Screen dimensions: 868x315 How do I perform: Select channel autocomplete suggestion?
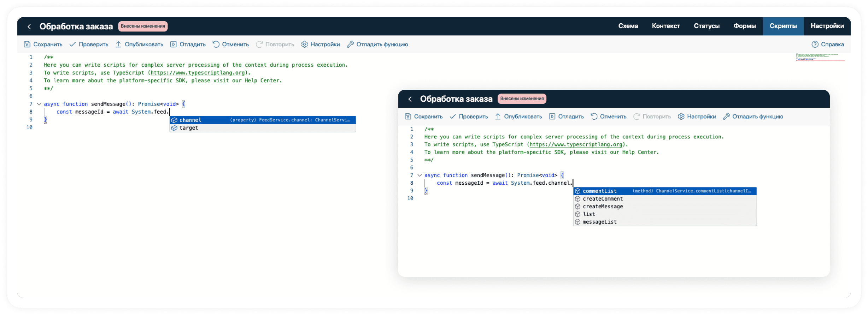[x=263, y=120]
